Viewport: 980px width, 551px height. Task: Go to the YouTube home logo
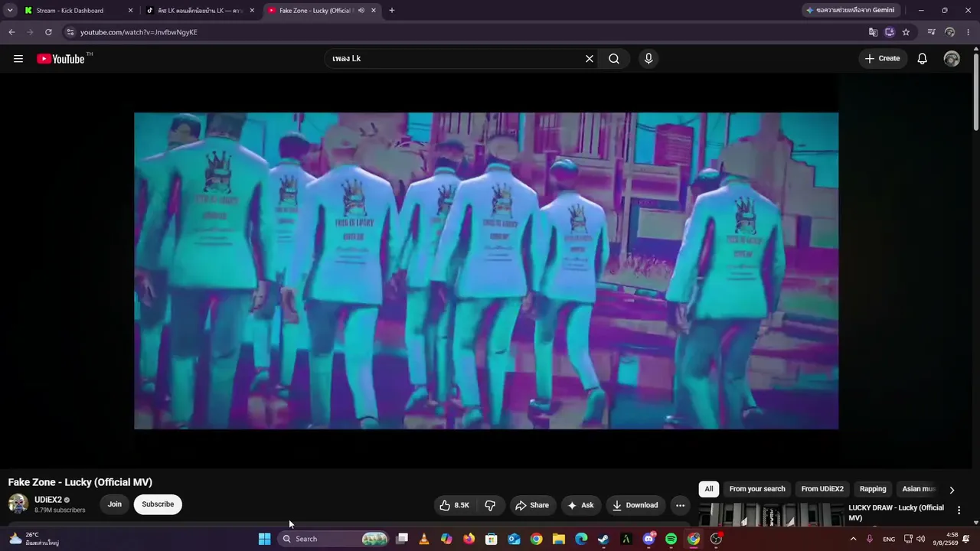click(x=60, y=59)
